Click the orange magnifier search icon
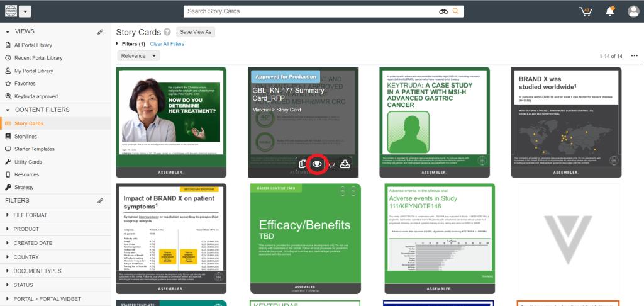This screenshot has width=644, height=306. click(455, 11)
